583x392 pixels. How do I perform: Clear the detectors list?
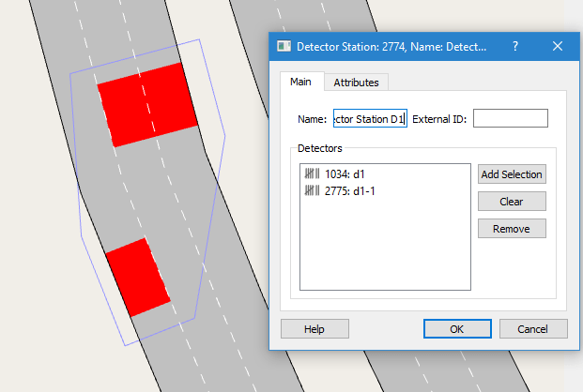pos(512,202)
